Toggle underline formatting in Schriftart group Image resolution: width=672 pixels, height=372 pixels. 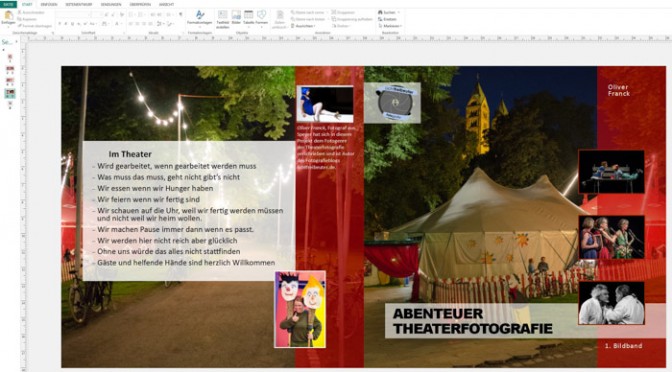click(x=72, y=24)
